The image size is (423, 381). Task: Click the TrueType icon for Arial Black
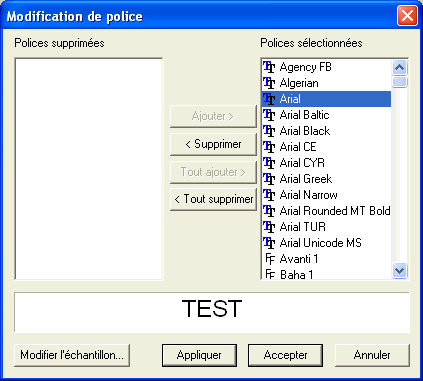pyautogui.click(x=269, y=131)
